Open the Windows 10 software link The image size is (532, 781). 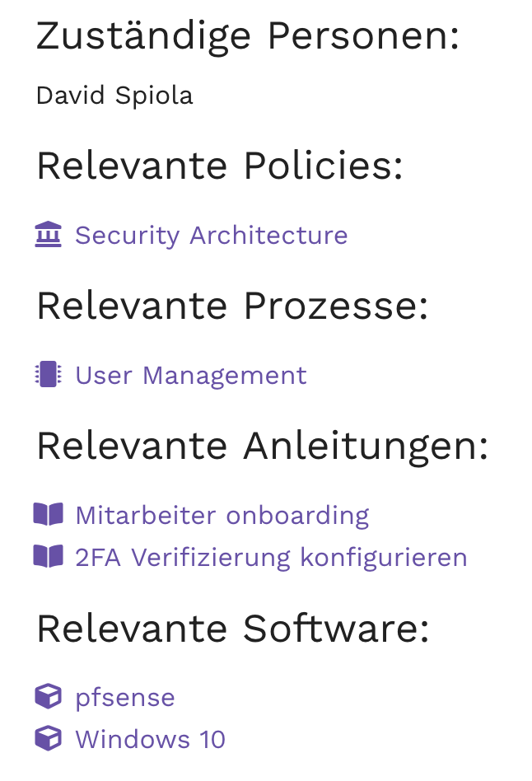pyautogui.click(x=150, y=740)
